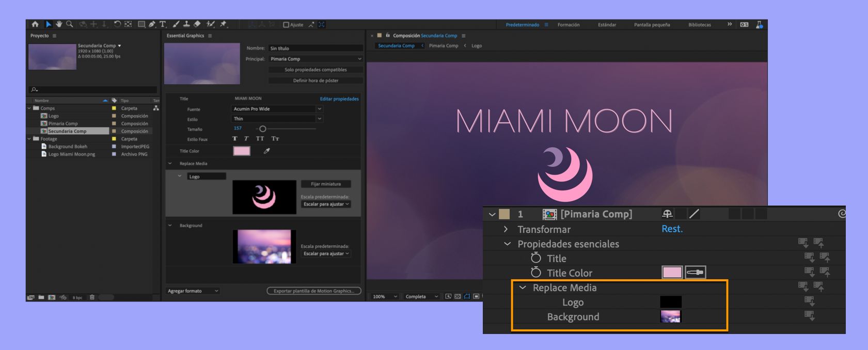Image resolution: width=868 pixels, height=350 pixels.
Task: Pull Logo property from primary composition icon
Action: coord(809,301)
